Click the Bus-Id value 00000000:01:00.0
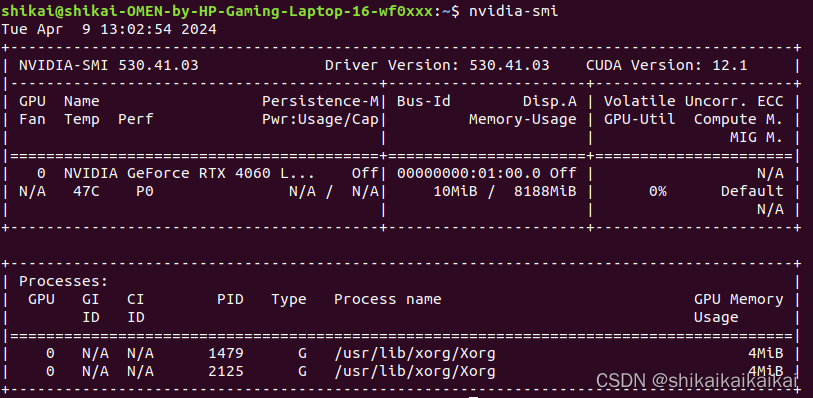Image resolution: width=813 pixels, height=398 pixels. [x=469, y=173]
